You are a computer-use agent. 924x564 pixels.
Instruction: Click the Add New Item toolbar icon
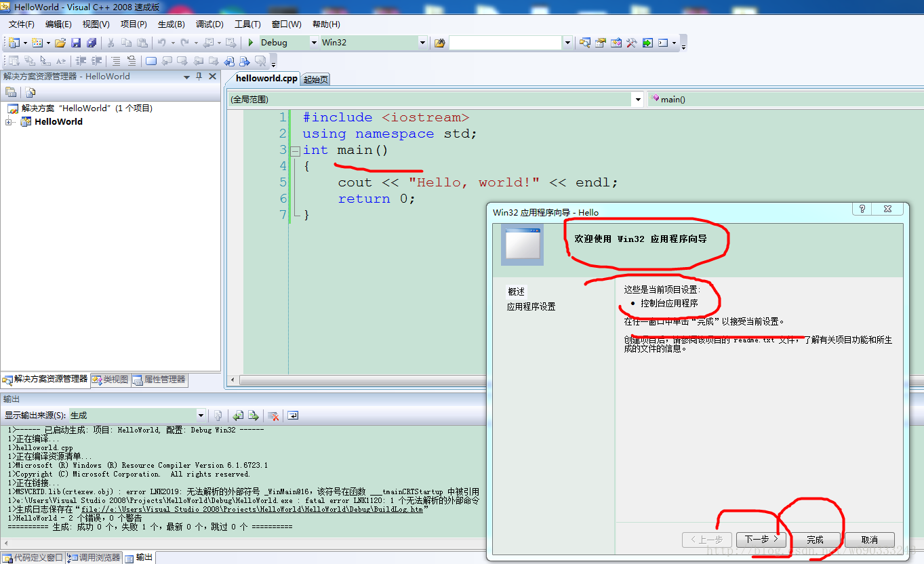point(37,43)
